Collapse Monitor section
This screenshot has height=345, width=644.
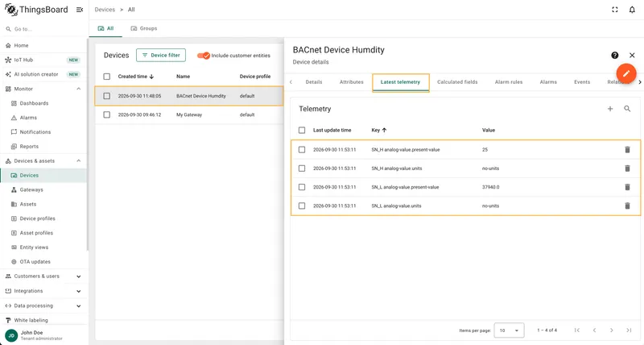(78, 89)
